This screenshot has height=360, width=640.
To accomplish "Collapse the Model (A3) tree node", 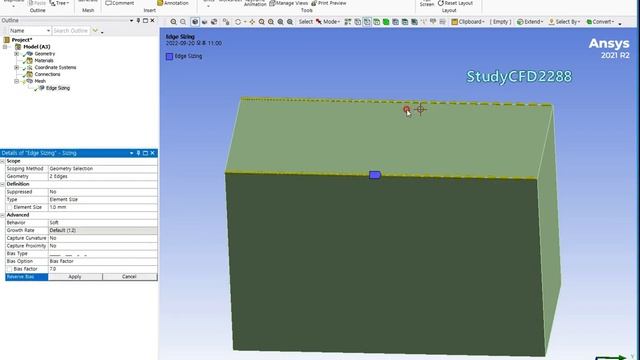I will point(5,47).
